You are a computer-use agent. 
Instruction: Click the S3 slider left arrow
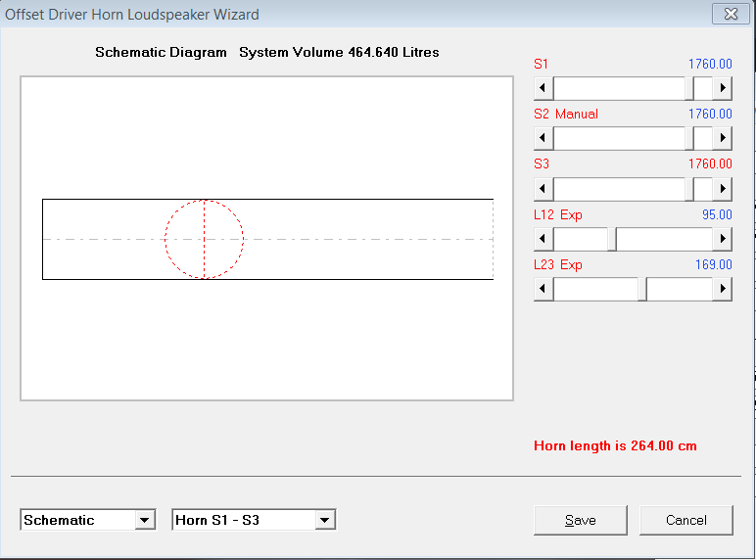pos(543,188)
